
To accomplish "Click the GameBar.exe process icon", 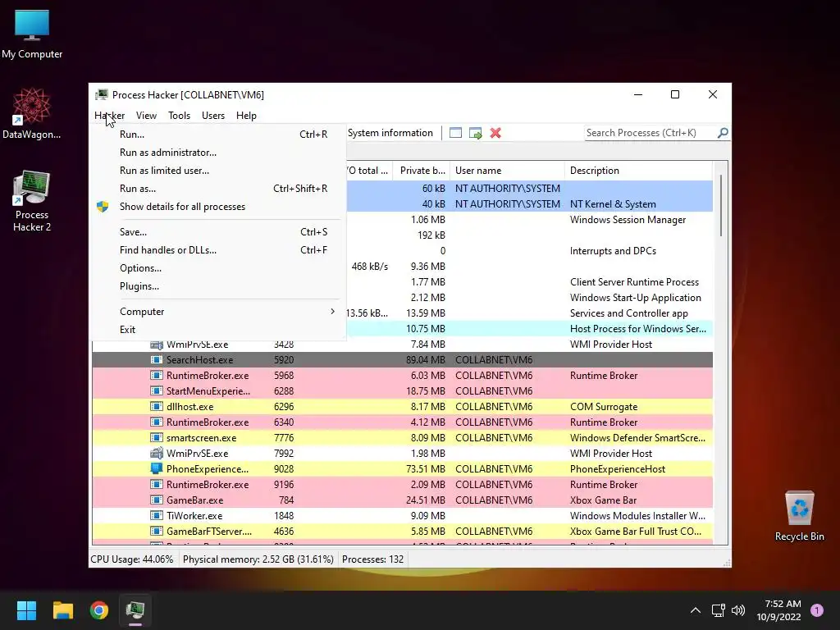I will coord(157,500).
